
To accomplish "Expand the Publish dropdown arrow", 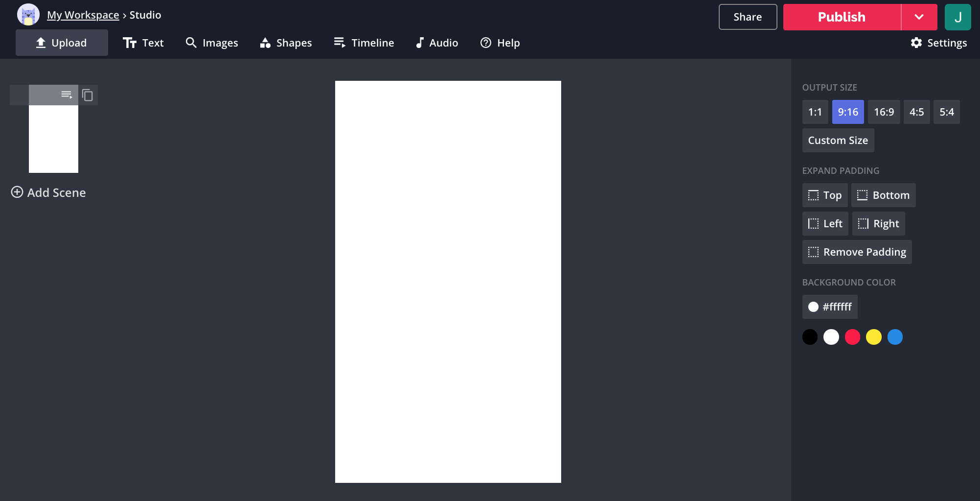I will [x=919, y=17].
